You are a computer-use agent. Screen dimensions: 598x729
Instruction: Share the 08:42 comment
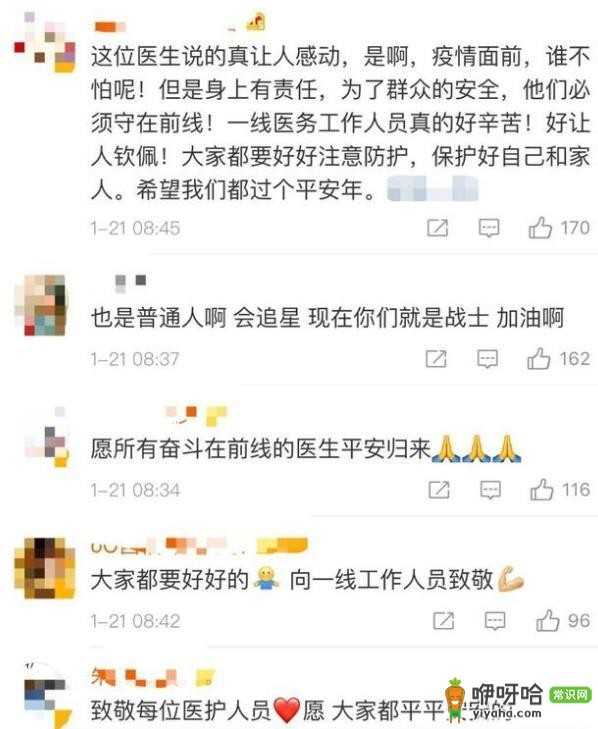[x=444, y=621]
